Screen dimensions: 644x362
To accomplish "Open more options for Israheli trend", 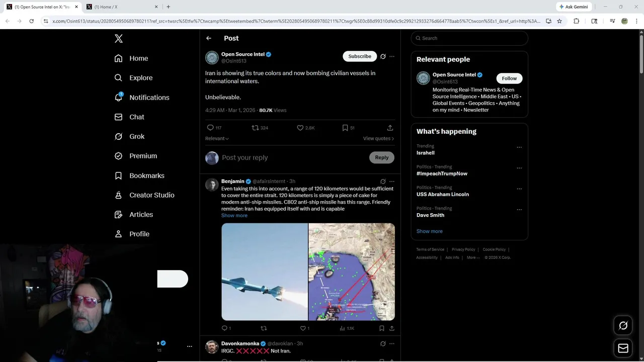I will point(519,147).
